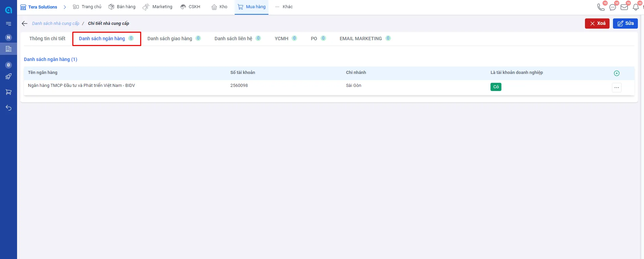
Task: Click the Xoá delete button
Action: 597,23
